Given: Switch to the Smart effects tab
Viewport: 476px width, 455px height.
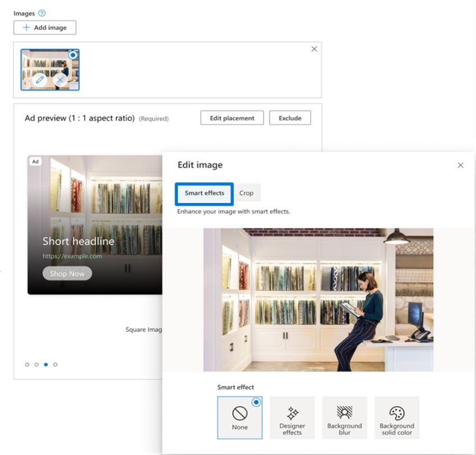Looking at the screenshot, I should 204,193.
